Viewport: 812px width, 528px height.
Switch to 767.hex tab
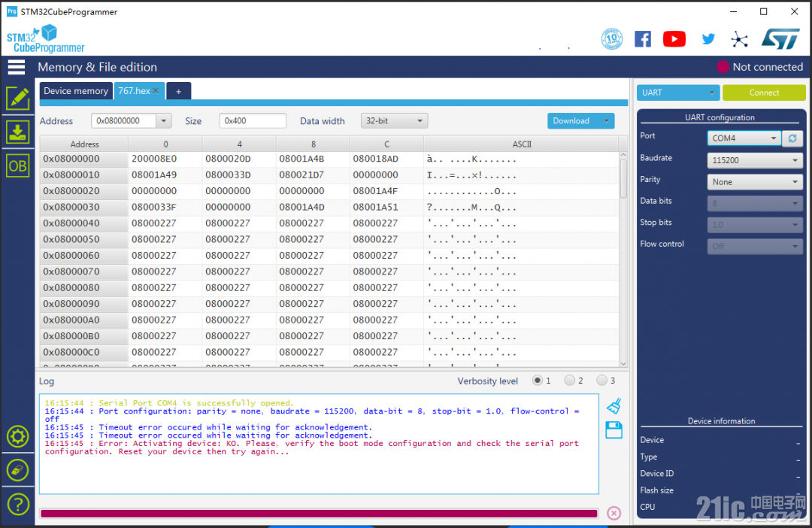click(134, 91)
